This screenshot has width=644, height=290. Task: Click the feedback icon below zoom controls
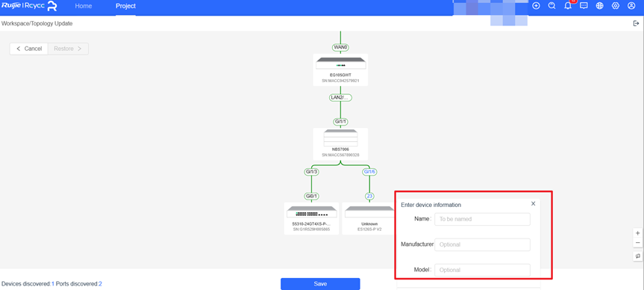tap(637, 256)
